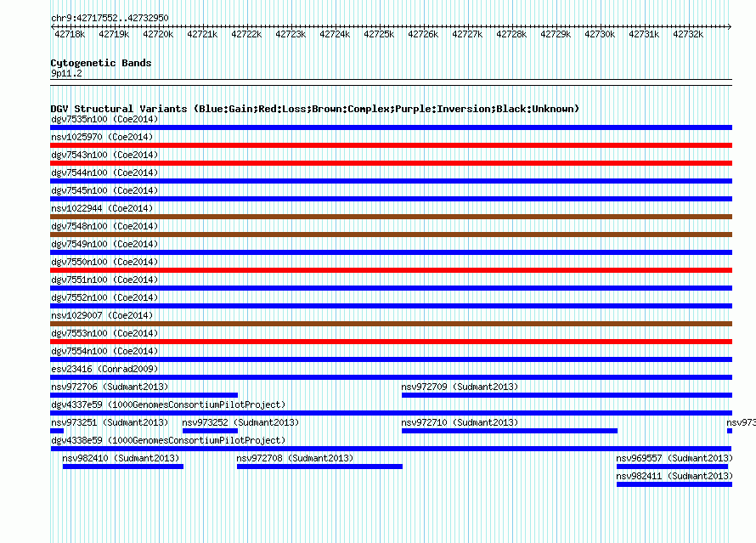This screenshot has width=756, height=543.
Task: Click the ruler's left end arrow
Action: [53, 26]
